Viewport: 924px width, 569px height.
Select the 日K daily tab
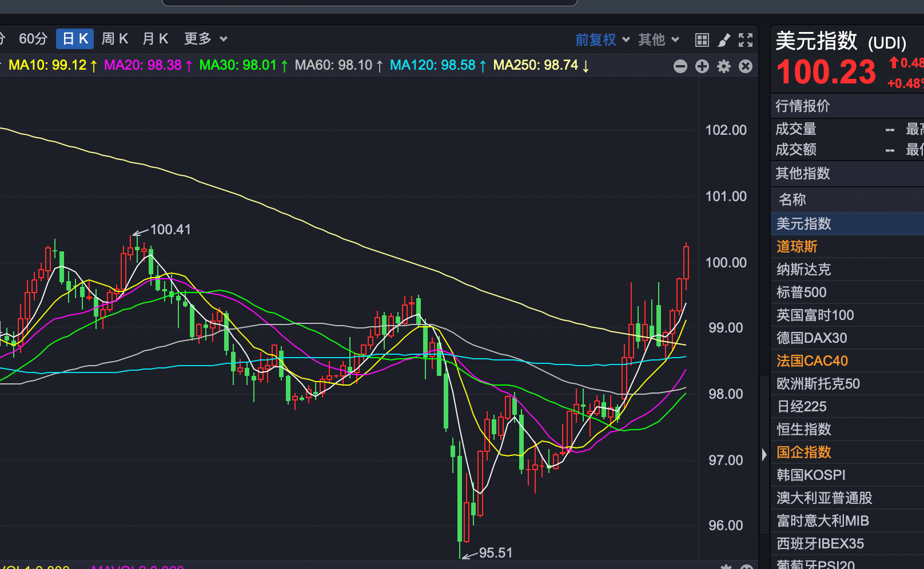tap(75, 39)
